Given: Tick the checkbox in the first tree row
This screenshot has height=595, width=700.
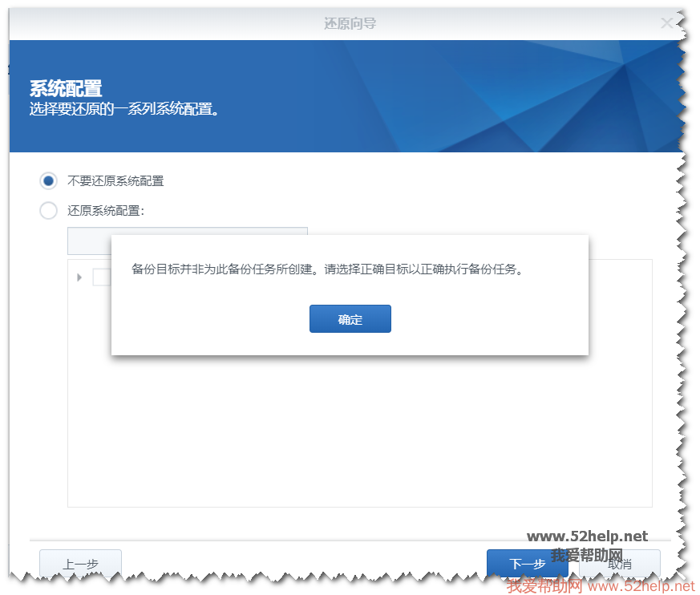Looking at the screenshot, I should 101,277.
